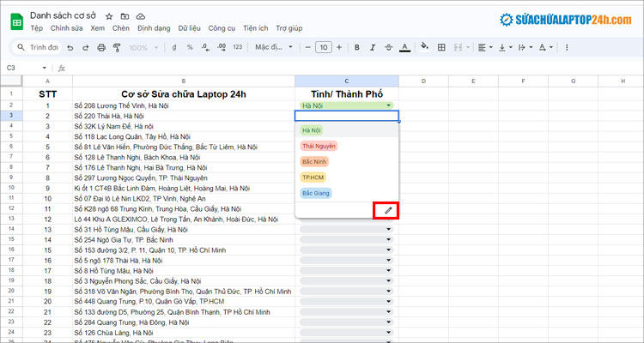Open the Dữ liệu menu

coord(190,28)
